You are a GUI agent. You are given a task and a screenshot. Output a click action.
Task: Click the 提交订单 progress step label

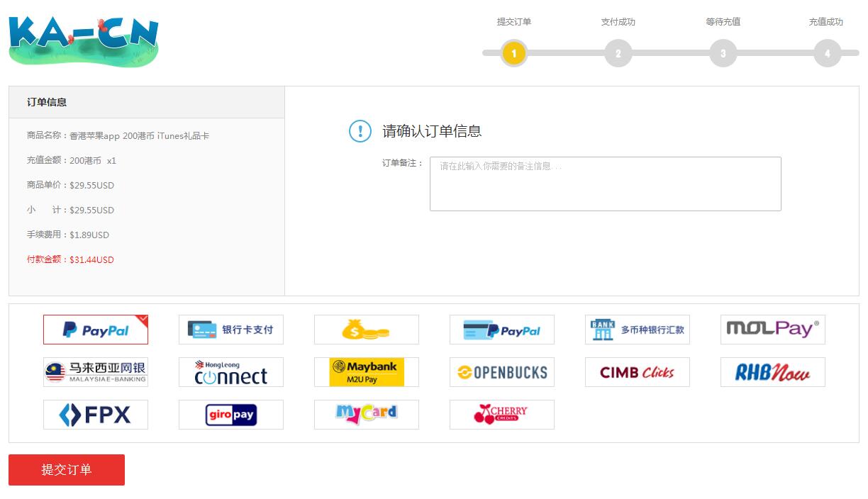[514, 22]
